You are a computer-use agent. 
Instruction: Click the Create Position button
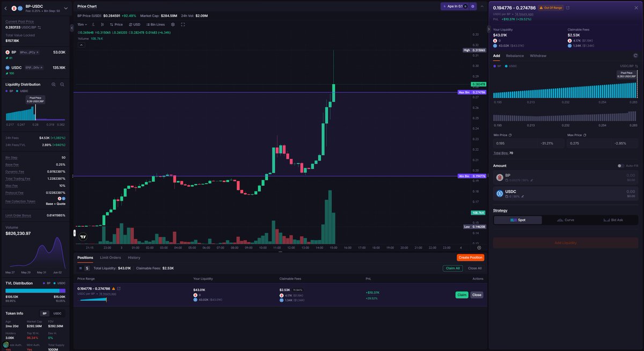click(471, 258)
